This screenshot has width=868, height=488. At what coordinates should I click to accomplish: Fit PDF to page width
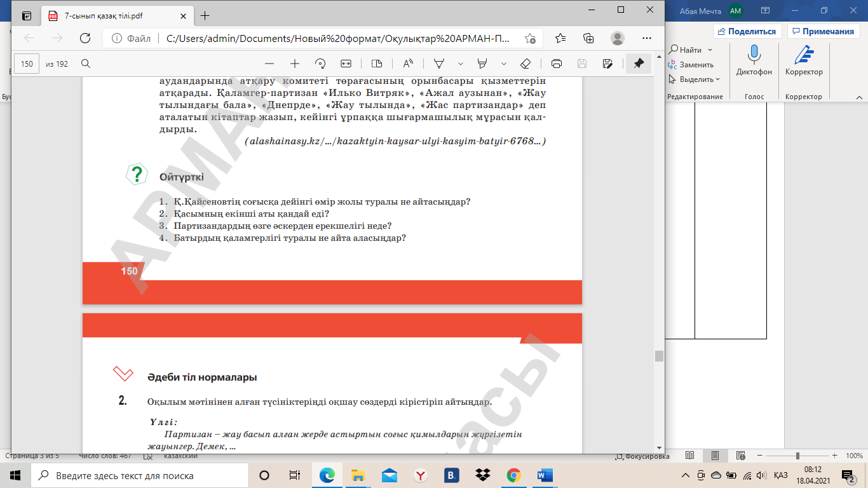pyautogui.click(x=346, y=64)
